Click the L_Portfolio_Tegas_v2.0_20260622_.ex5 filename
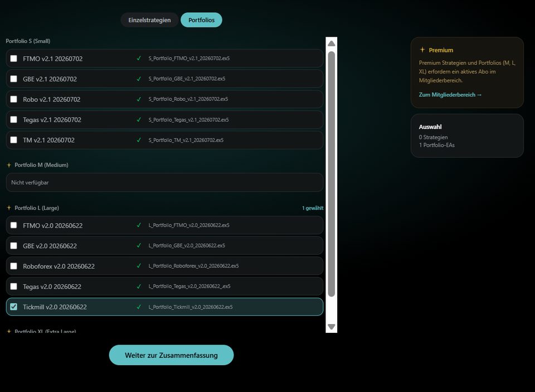 pyautogui.click(x=189, y=286)
